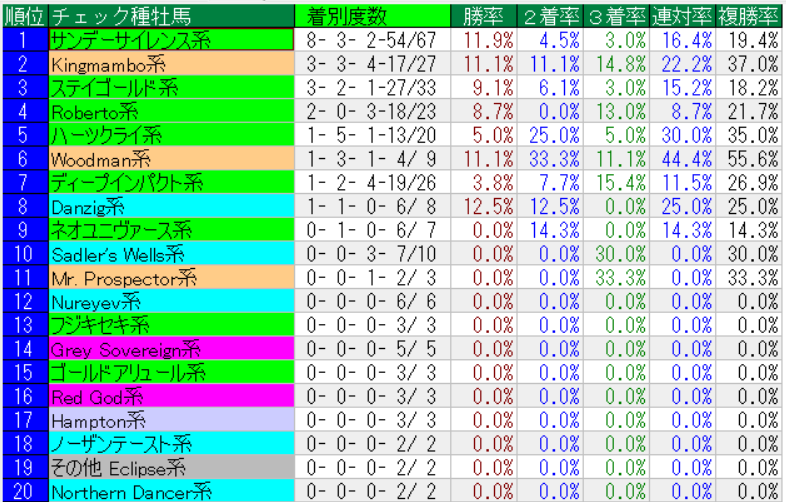
Task: Click the magenta Grey Sovereign系 cell
Action: (171, 349)
